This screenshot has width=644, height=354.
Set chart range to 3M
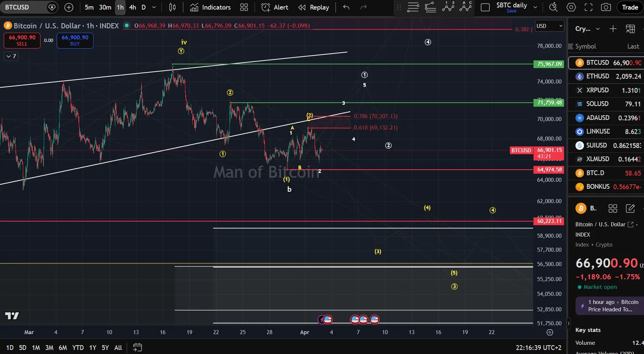(x=49, y=347)
